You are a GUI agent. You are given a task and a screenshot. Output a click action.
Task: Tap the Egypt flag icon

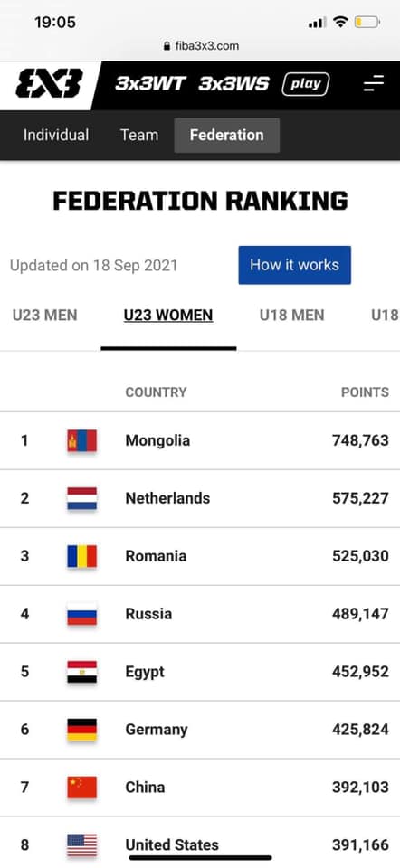82,672
